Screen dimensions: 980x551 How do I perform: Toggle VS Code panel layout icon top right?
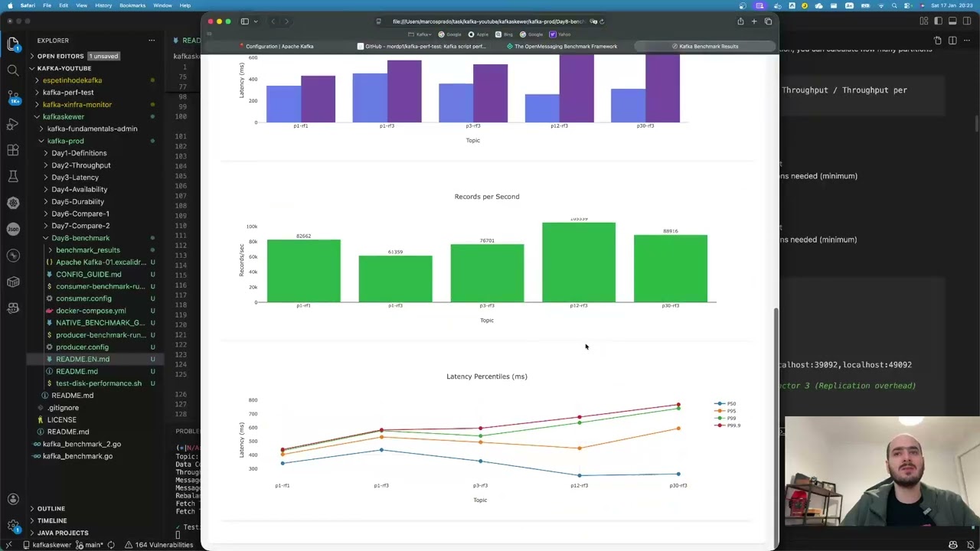pos(952,21)
